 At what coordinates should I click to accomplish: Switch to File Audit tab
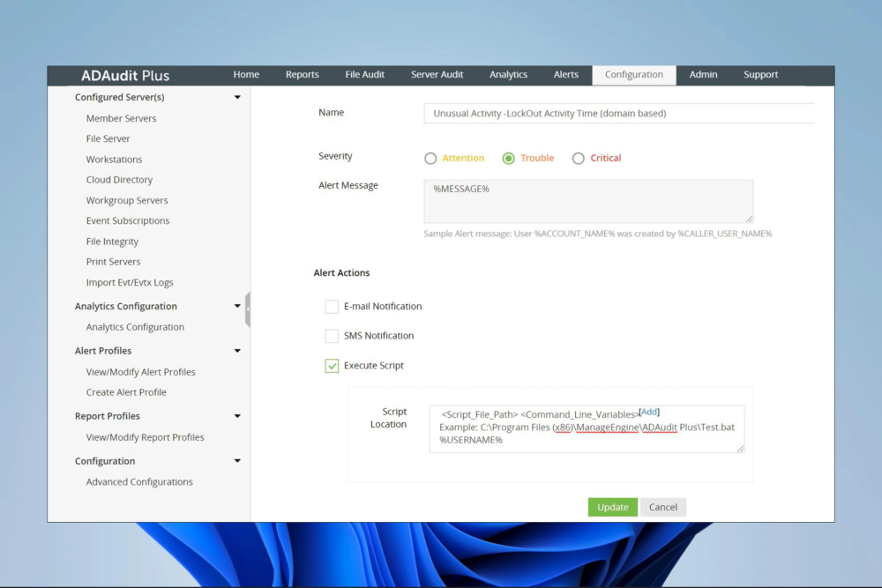pos(364,74)
